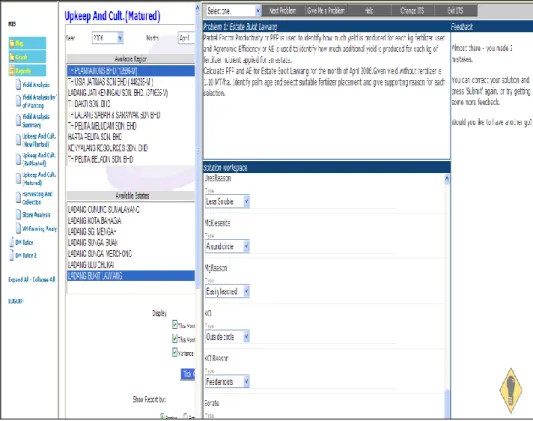Viewport: 533px width, 421px height.
Task: Click Give Me a Problem in toolbar
Action: pyautogui.click(x=326, y=11)
